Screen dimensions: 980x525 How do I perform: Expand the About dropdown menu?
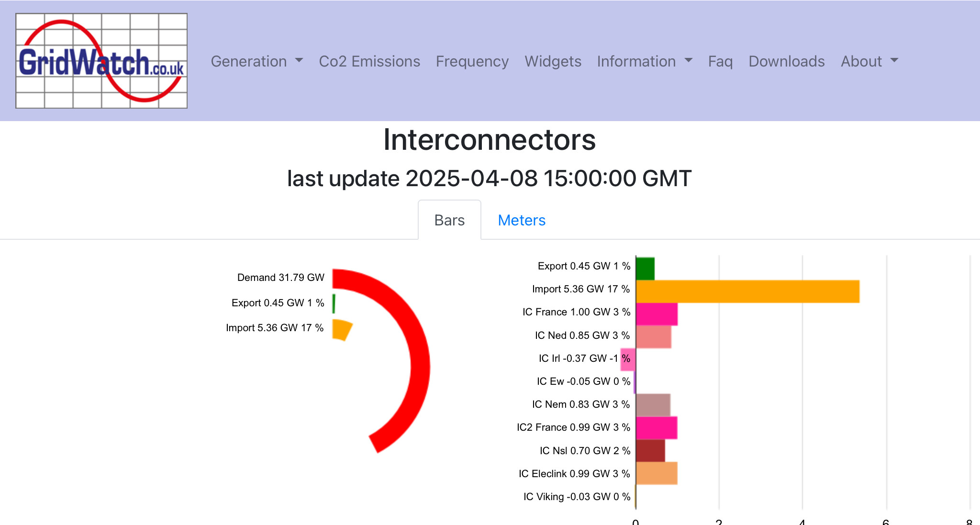coord(869,61)
